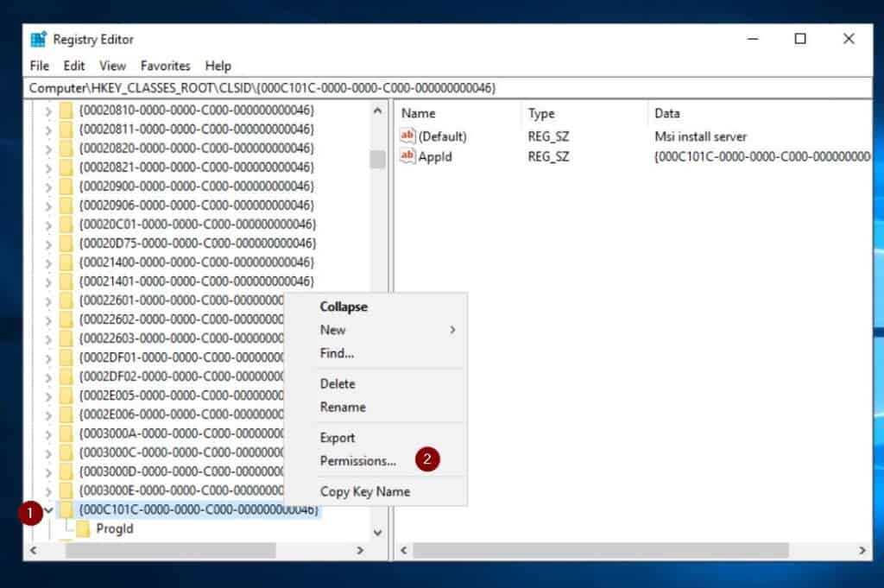The width and height of the screenshot is (884, 588).
Task: Click folder icon of the ProgId subkey
Action: [84, 528]
